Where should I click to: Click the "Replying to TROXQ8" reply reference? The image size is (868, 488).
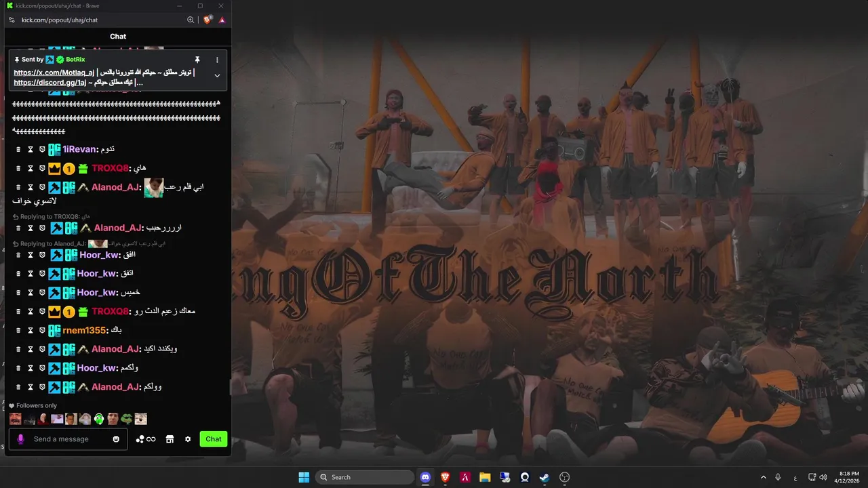(52, 217)
